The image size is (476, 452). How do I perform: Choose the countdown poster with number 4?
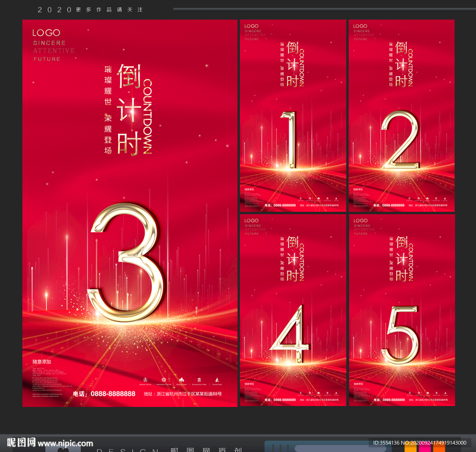tap(293, 310)
